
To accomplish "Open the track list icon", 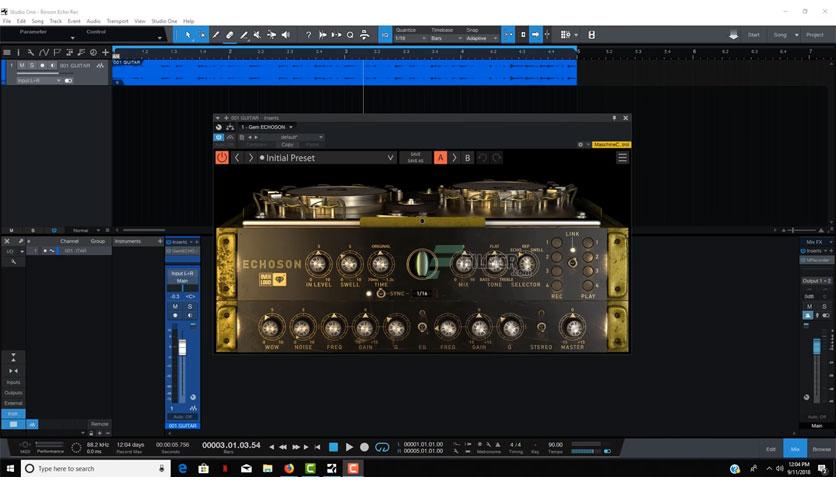I will [x=7, y=52].
